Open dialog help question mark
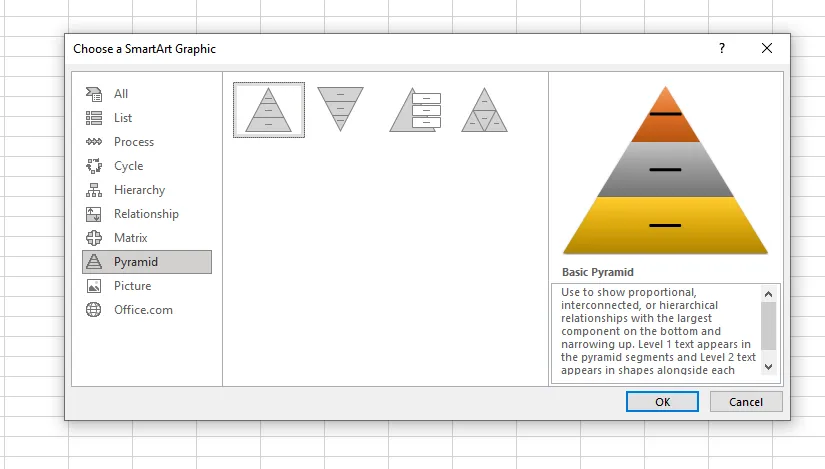 722,48
